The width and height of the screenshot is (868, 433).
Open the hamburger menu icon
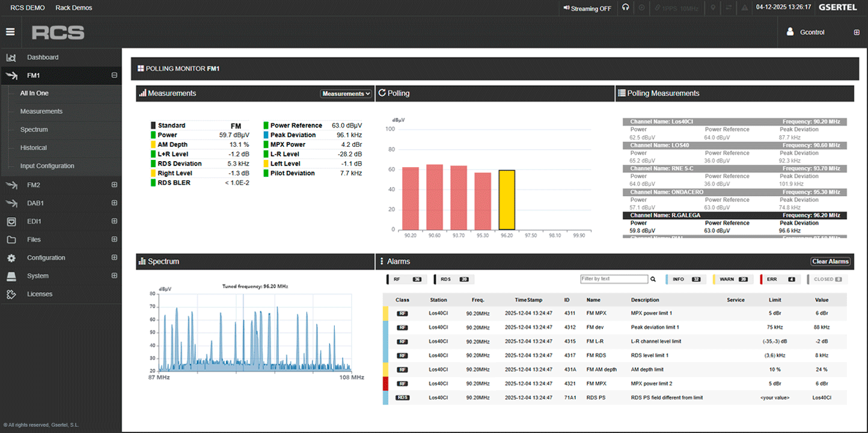click(10, 32)
